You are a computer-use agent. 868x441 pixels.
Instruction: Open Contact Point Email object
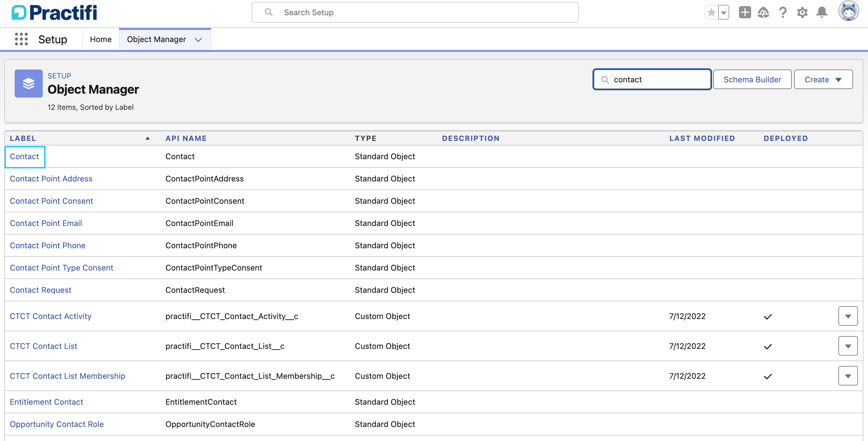[46, 223]
